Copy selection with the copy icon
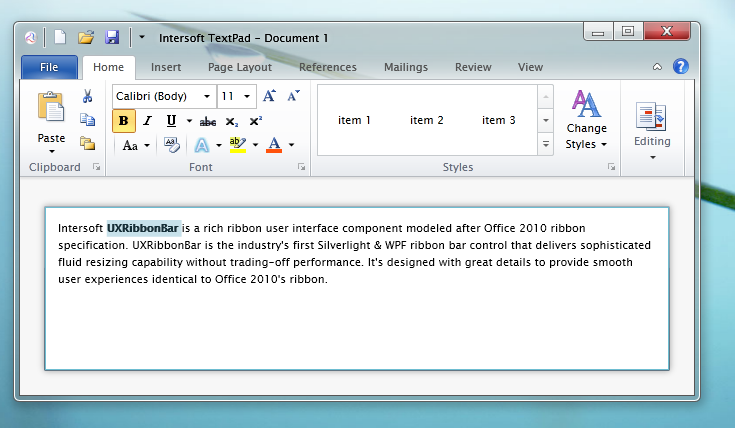This screenshot has height=428, width=735. coord(87,120)
